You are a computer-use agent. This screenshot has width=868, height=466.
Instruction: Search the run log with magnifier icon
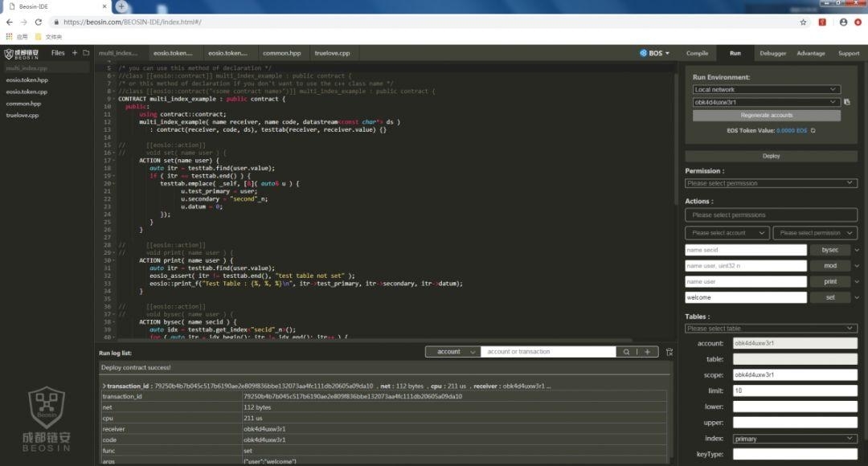click(x=626, y=352)
